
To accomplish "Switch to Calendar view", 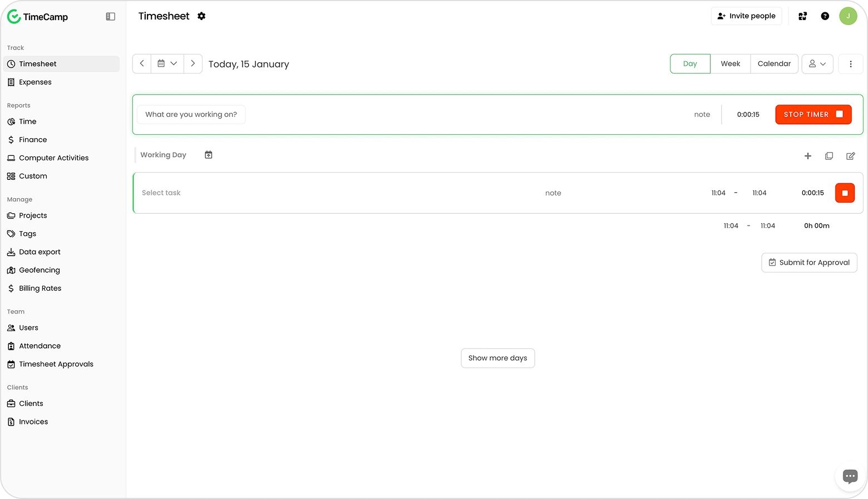I will 774,63.
